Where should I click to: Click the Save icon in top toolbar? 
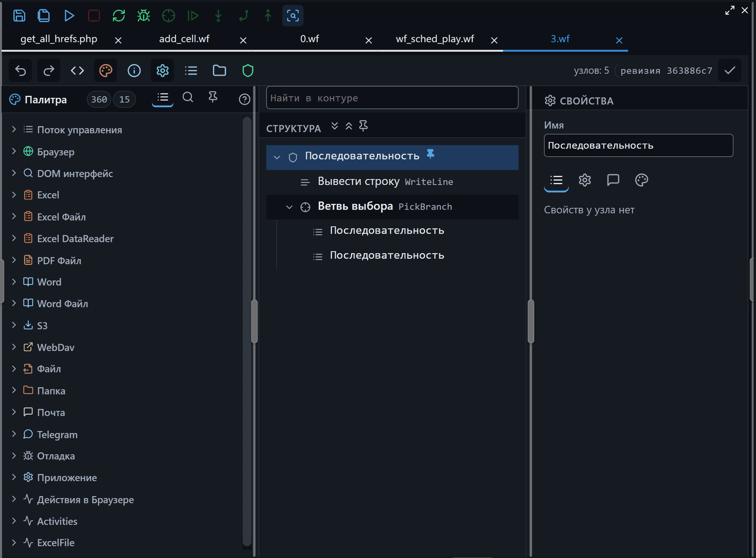(x=19, y=16)
